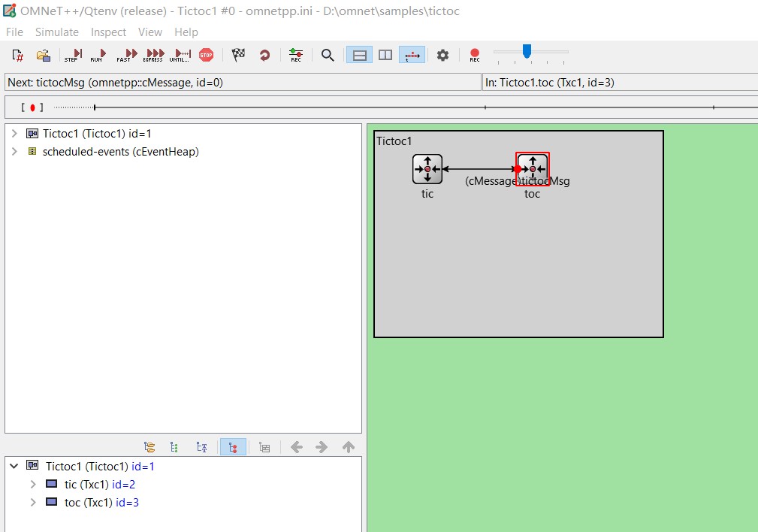758x532 pixels.
Task: Open the Inspect menu
Action: [108, 32]
